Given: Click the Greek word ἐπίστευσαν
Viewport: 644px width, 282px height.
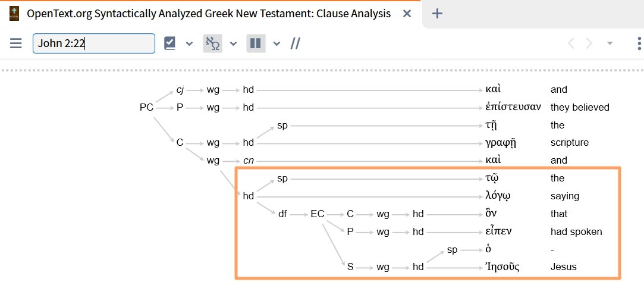Looking at the screenshot, I should coord(513,108).
